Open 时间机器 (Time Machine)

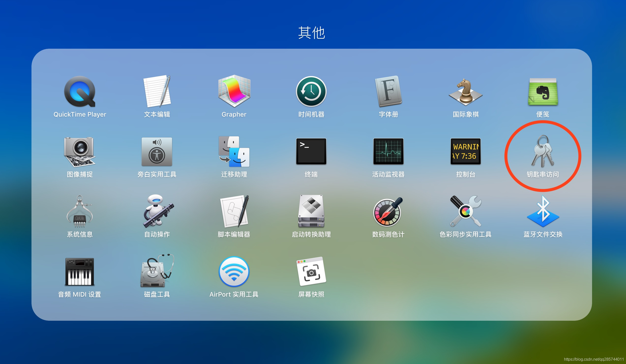point(311,91)
